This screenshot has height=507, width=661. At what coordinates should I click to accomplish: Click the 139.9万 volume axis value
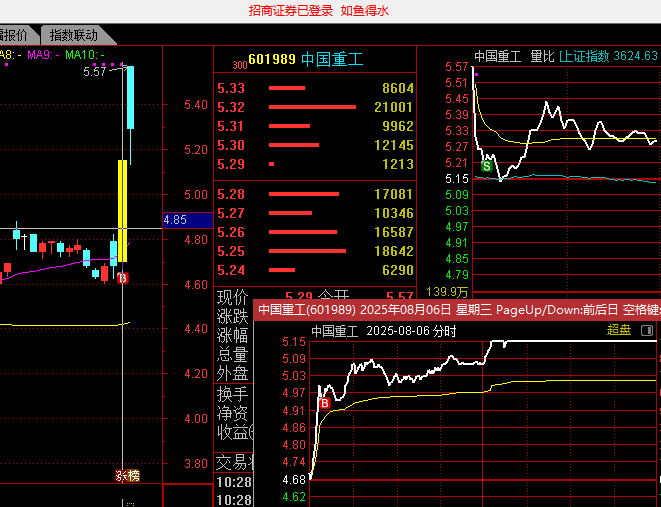click(x=447, y=292)
